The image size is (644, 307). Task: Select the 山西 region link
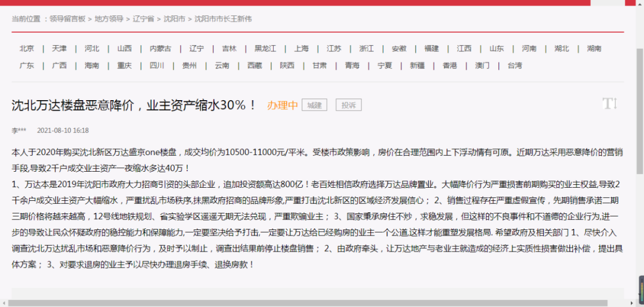pos(125,48)
